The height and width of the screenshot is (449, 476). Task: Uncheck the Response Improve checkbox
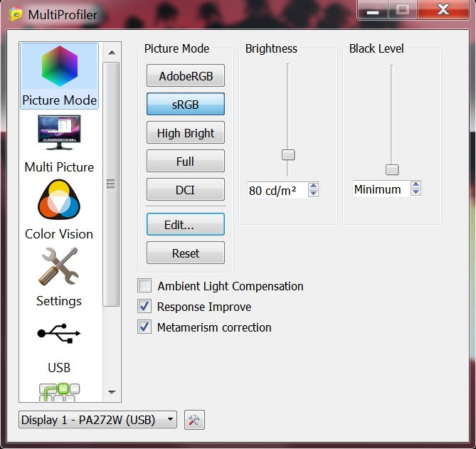tap(145, 307)
